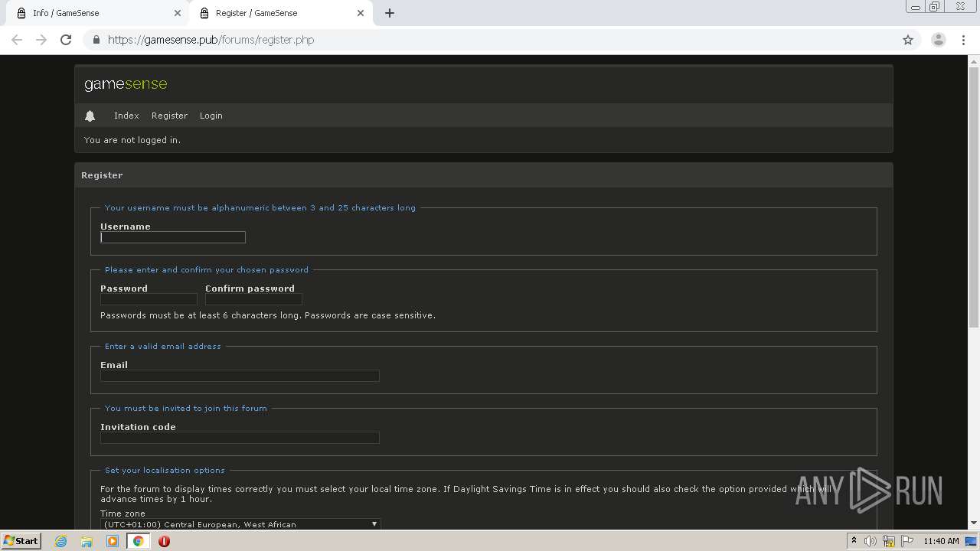Expand the Time zone dropdown
980x551 pixels.
pyautogui.click(x=240, y=524)
